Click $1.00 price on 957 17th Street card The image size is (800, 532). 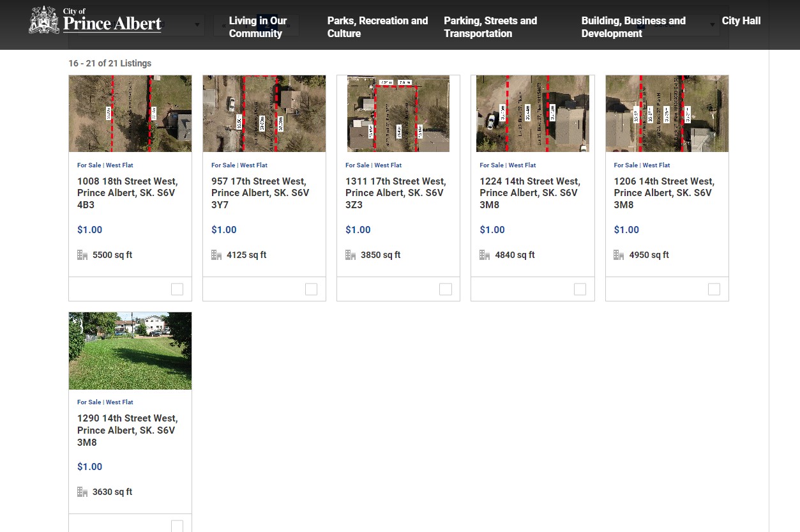223,230
